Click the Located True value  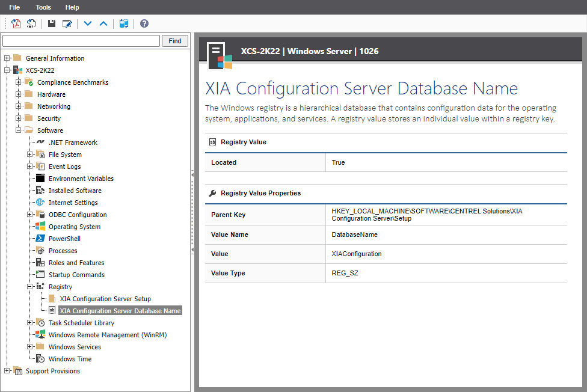coord(338,162)
